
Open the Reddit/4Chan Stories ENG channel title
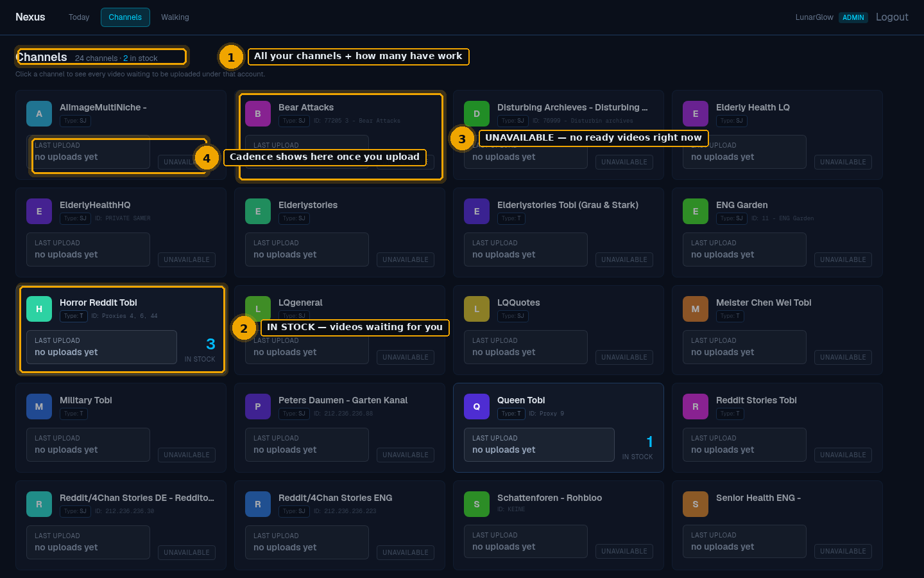pos(335,498)
